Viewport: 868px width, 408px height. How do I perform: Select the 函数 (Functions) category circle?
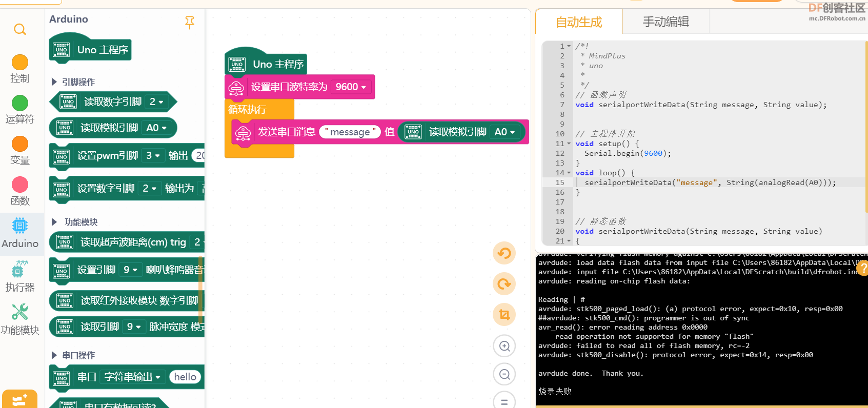[x=20, y=185]
